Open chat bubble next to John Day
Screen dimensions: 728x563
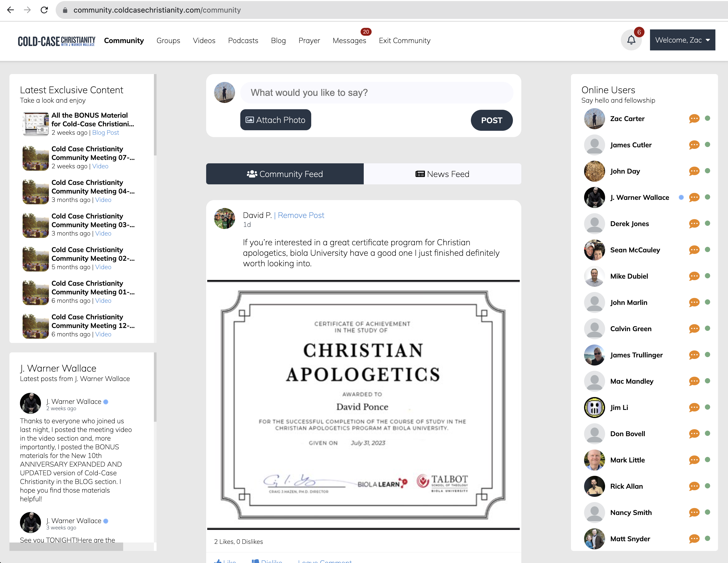694,171
